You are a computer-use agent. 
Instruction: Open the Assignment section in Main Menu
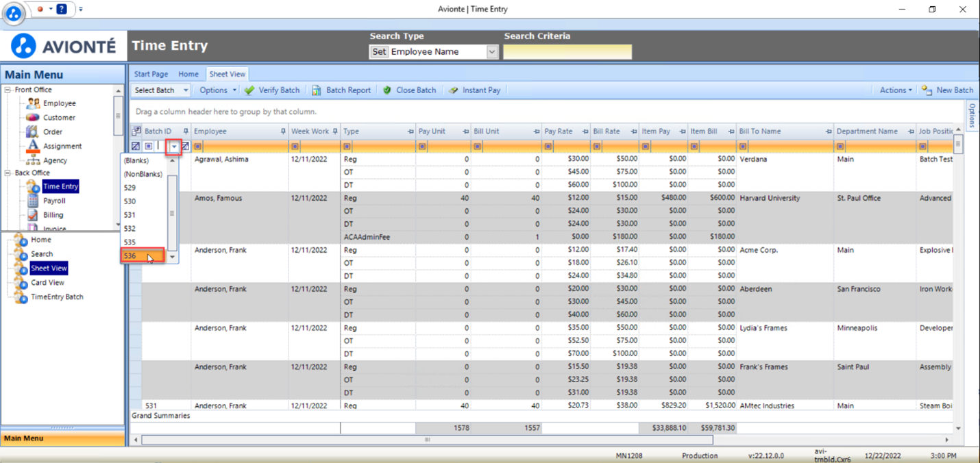click(x=62, y=147)
